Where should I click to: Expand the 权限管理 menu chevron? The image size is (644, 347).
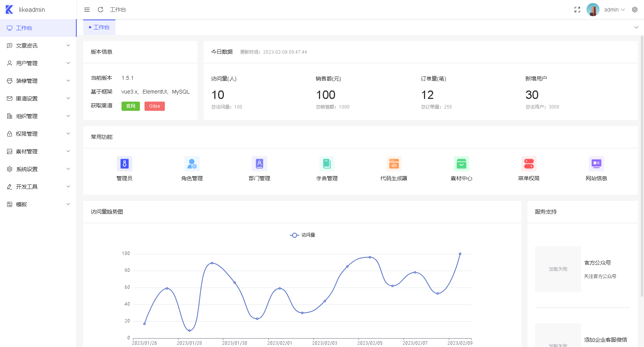click(68, 134)
